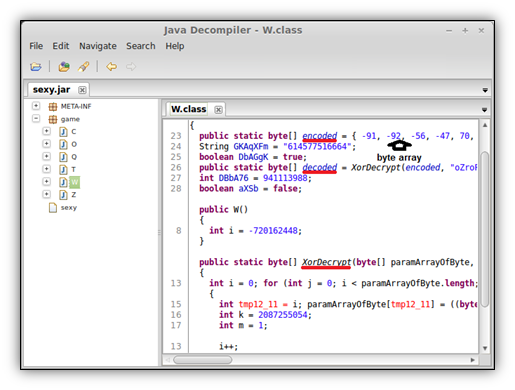
Task: Select the META-INF package icon
Action: (53, 107)
